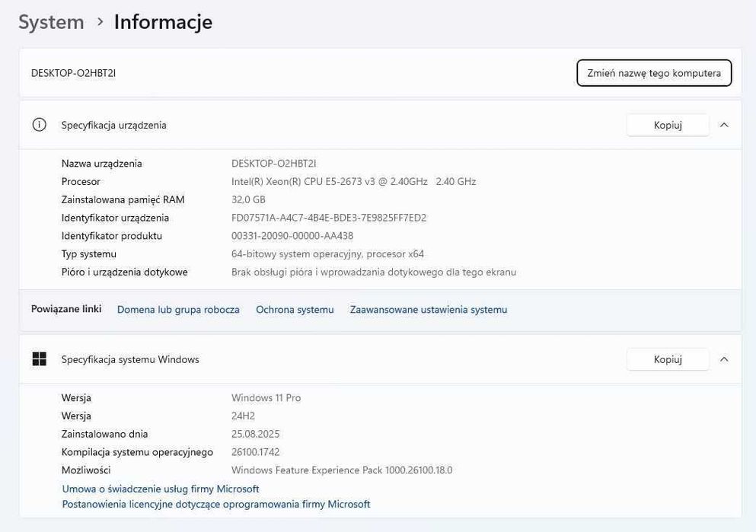Click the Specyfikacja urządzenia heading

[113, 126]
